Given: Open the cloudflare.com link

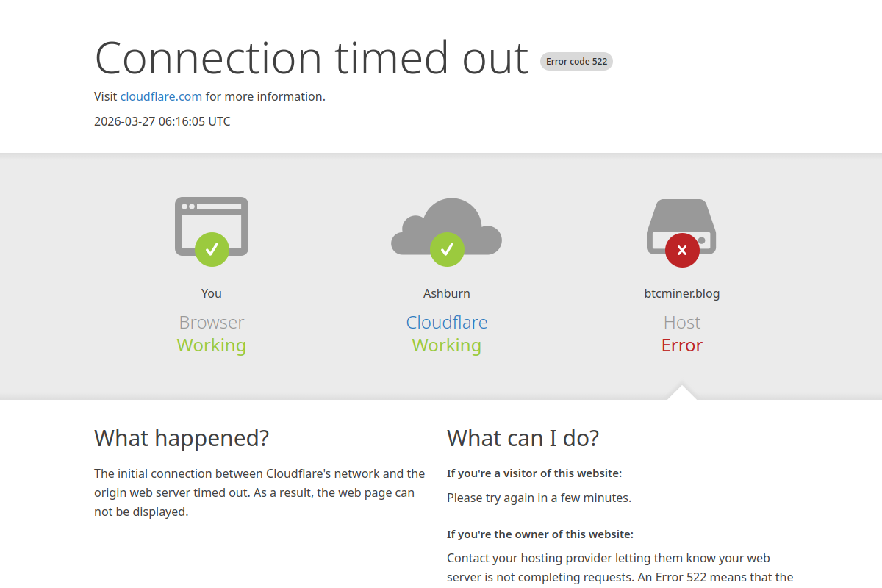Looking at the screenshot, I should coord(161,96).
